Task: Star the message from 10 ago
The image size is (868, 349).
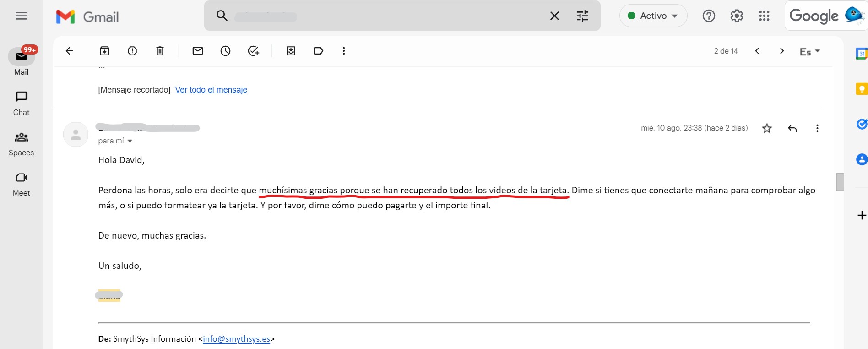Action: pos(767,128)
